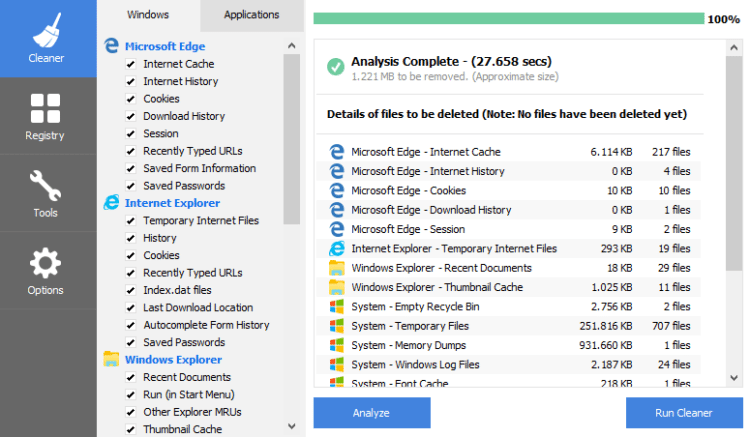Uncheck Microsoft Edge Internet History checkbox
Image resolution: width=750 pixels, height=437 pixels.
point(131,81)
